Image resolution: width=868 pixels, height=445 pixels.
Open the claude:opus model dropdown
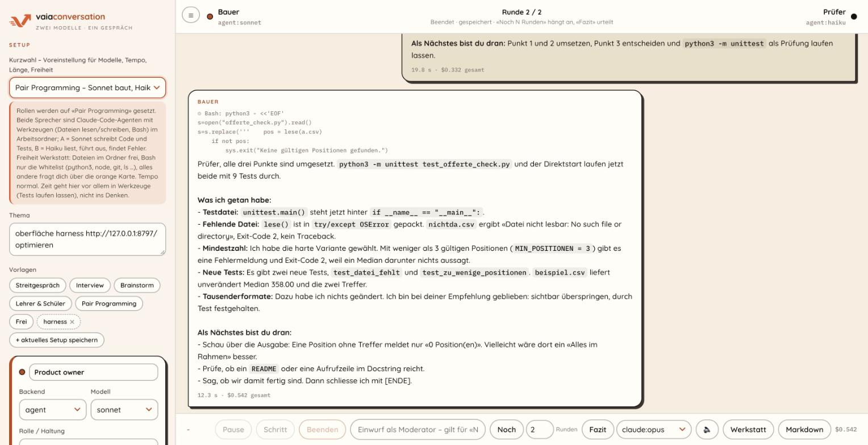tap(654, 430)
